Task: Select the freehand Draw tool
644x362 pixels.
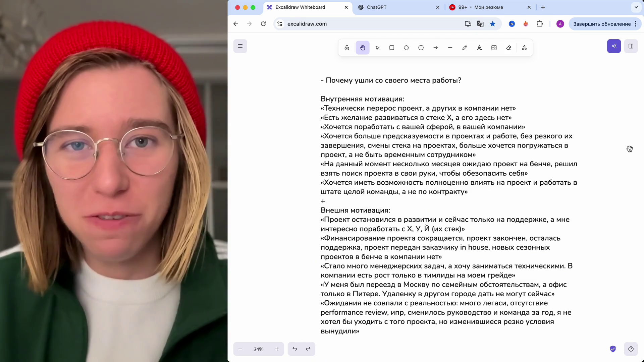Action: pyautogui.click(x=465, y=48)
